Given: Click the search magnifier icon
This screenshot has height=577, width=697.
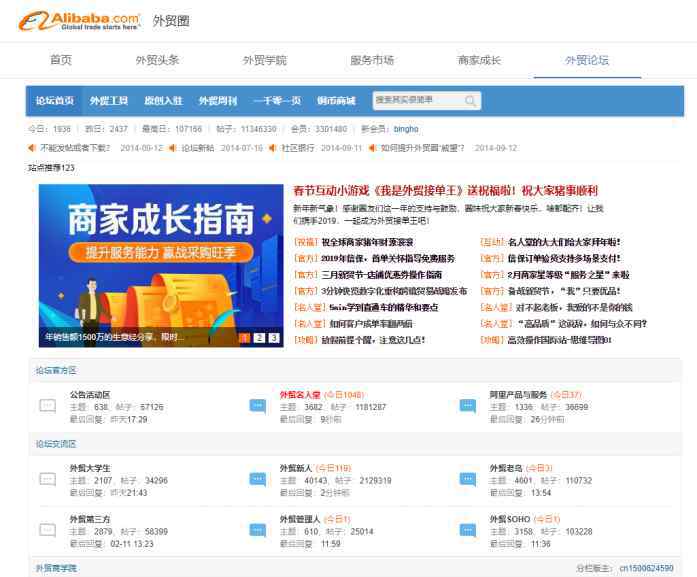Looking at the screenshot, I should pos(471,101).
